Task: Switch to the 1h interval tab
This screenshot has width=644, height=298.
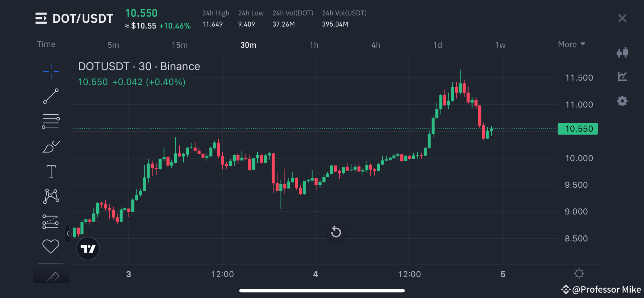Action: (x=314, y=45)
